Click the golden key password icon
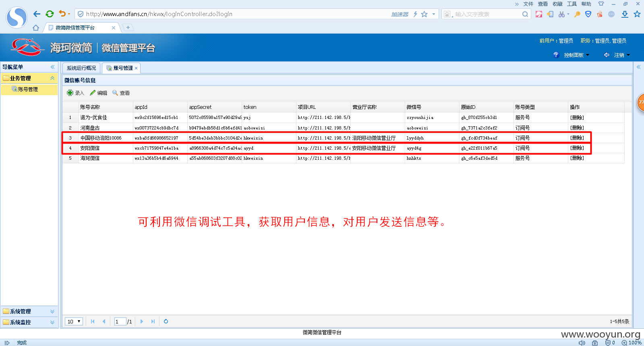The width and height of the screenshot is (644, 346). [577, 14]
